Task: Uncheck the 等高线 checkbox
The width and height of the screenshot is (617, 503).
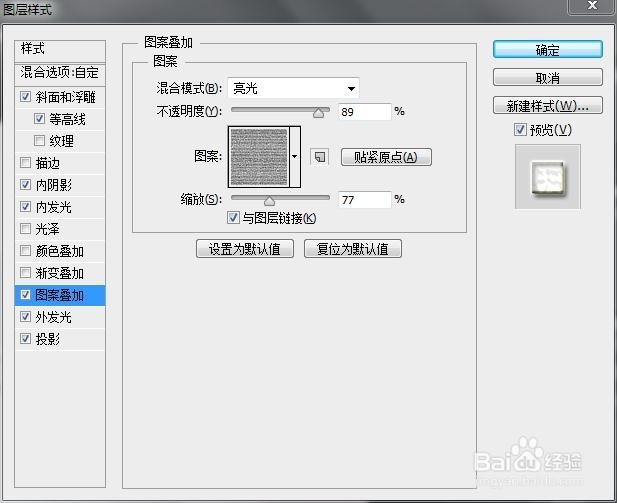Action: point(39,118)
